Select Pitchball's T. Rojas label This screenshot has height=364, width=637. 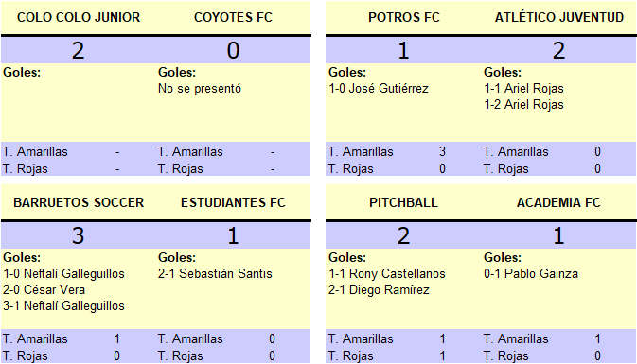(x=350, y=355)
